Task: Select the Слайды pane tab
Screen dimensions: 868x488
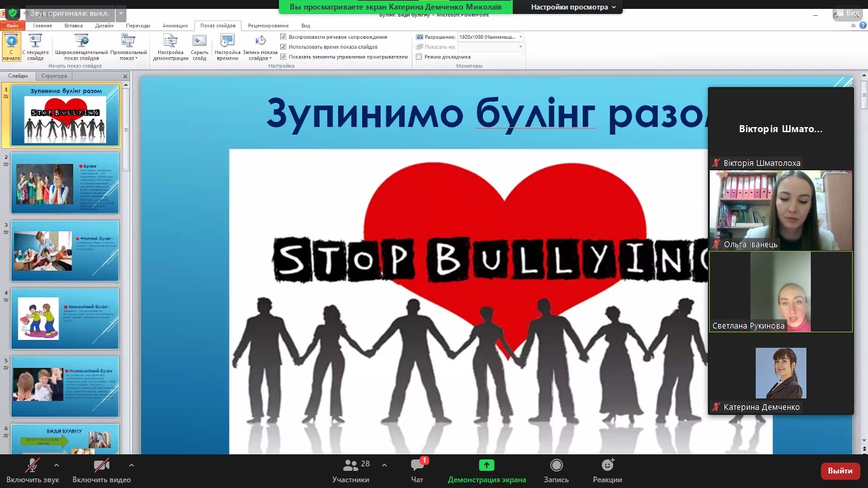Action: (x=18, y=76)
